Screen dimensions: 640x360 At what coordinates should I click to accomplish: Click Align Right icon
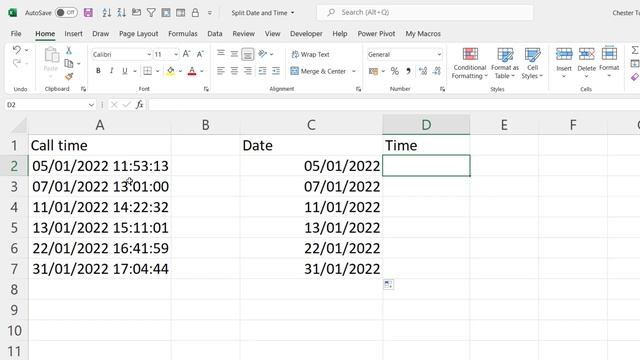click(248, 71)
